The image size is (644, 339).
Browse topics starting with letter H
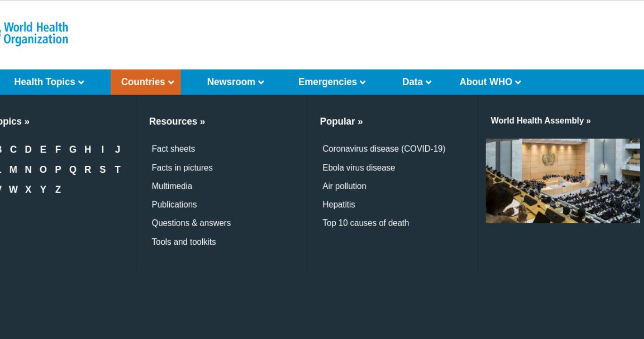point(88,150)
